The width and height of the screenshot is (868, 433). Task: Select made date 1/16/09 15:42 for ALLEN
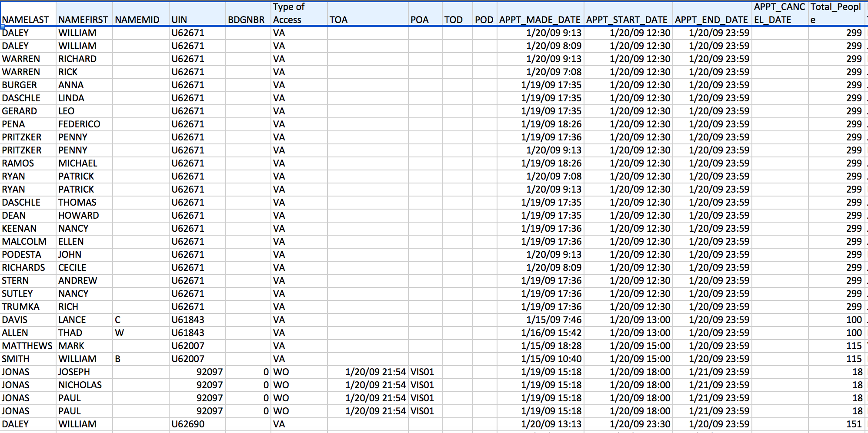click(541, 333)
